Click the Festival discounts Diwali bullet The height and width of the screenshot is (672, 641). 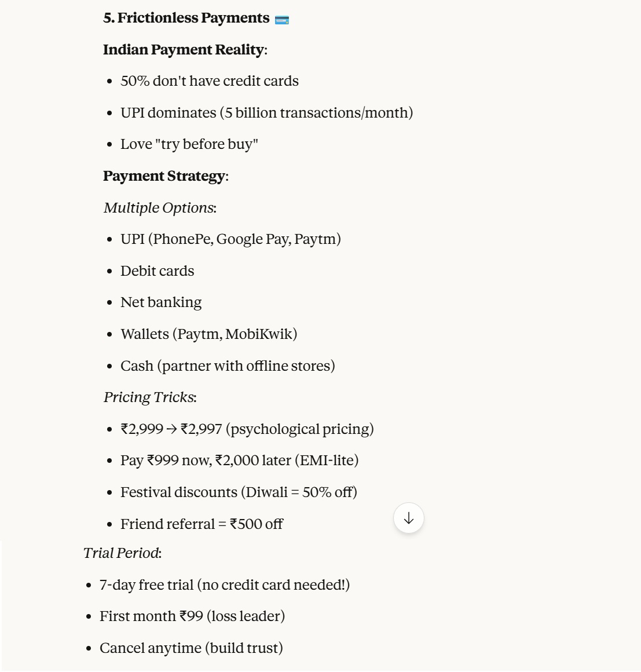click(239, 492)
